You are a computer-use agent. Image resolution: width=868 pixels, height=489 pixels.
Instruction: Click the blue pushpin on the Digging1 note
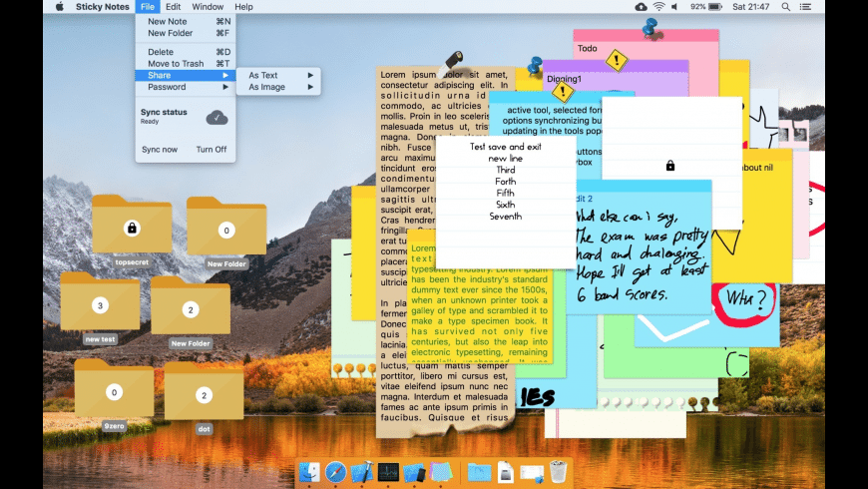click(x=535, y=66)
